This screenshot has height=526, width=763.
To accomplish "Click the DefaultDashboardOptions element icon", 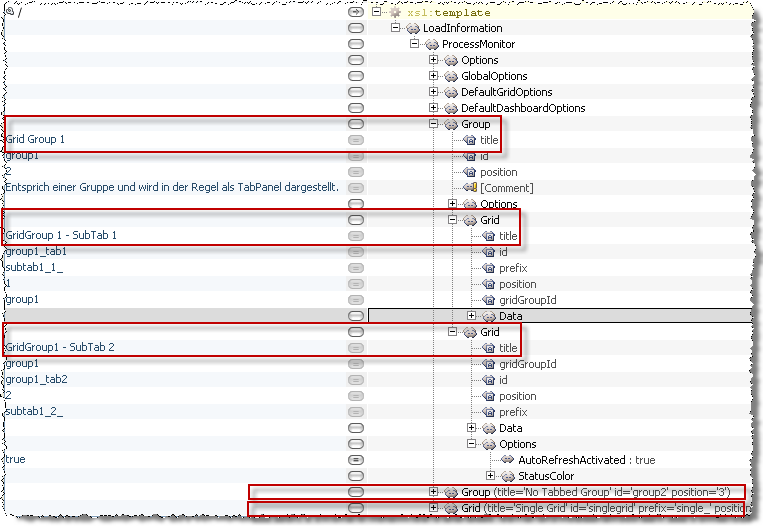I will 451,108.
